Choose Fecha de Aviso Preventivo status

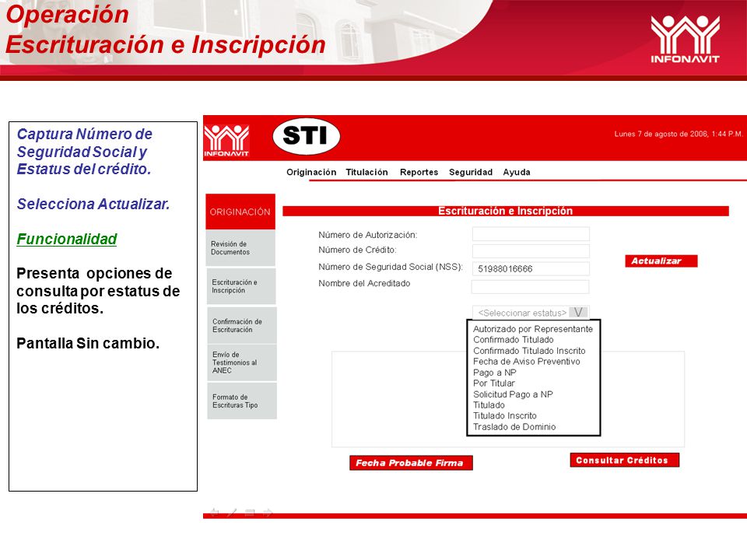(x=527, y=362)
